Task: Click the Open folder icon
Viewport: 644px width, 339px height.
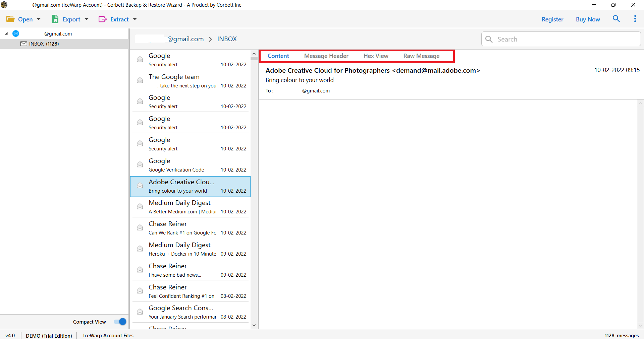Action: pos(10,19)
